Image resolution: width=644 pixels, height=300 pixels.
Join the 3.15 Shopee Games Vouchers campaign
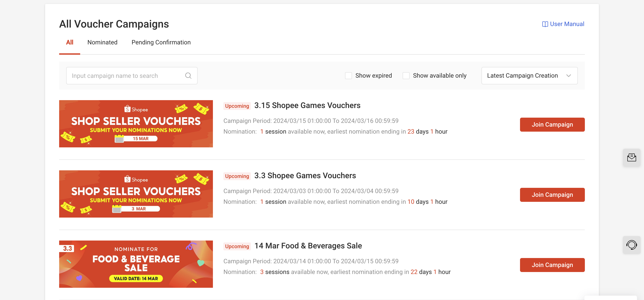pos(552,125)
